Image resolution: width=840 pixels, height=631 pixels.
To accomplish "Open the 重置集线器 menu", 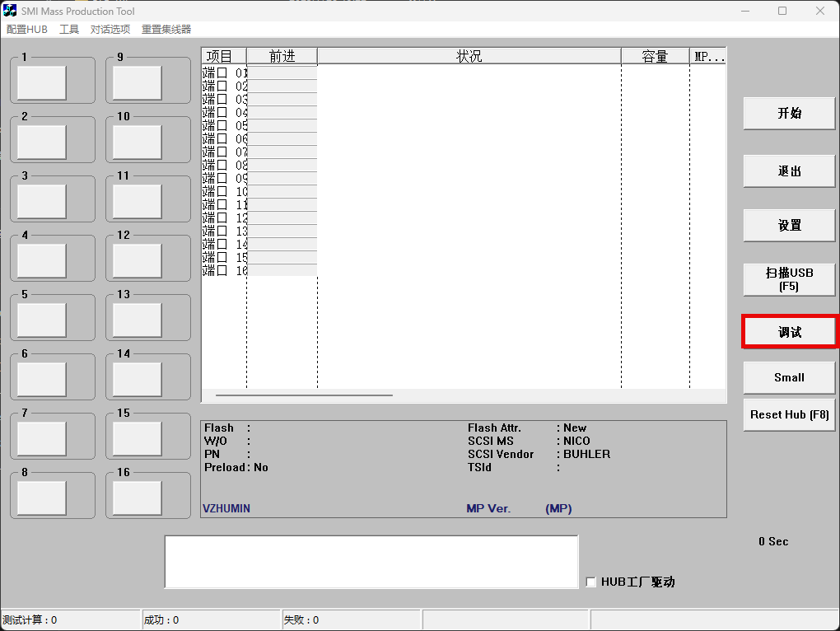I will (x=166, y=30).
